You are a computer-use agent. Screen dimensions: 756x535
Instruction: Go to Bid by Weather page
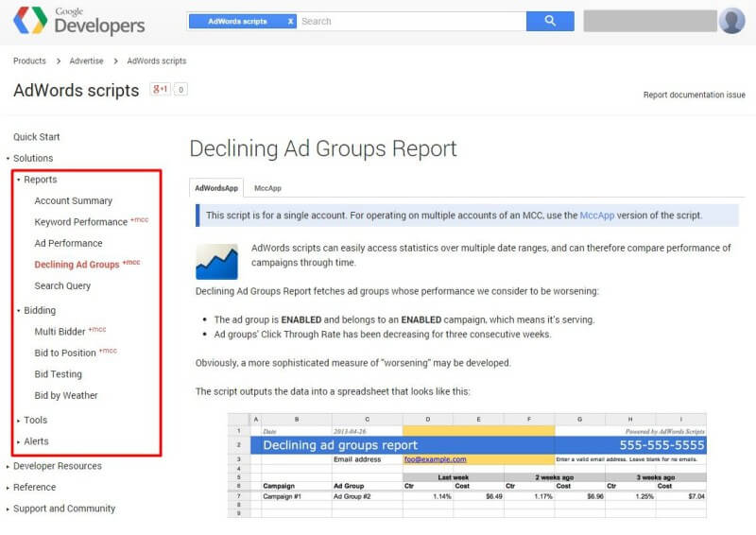66,395
